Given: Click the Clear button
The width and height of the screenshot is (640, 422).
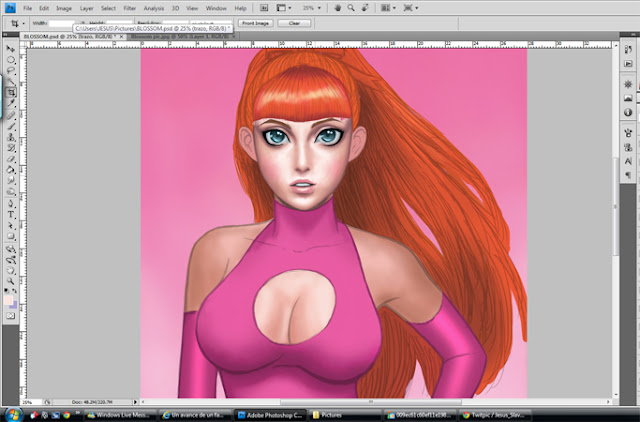Looking at the screenshot, I should click(294, 23).
